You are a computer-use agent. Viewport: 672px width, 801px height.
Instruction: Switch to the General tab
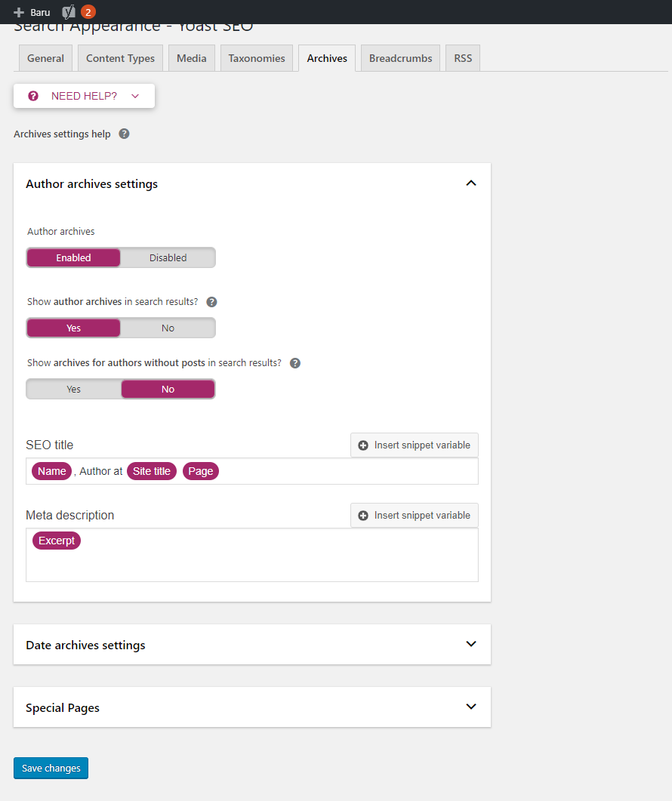tap(45, 58)
